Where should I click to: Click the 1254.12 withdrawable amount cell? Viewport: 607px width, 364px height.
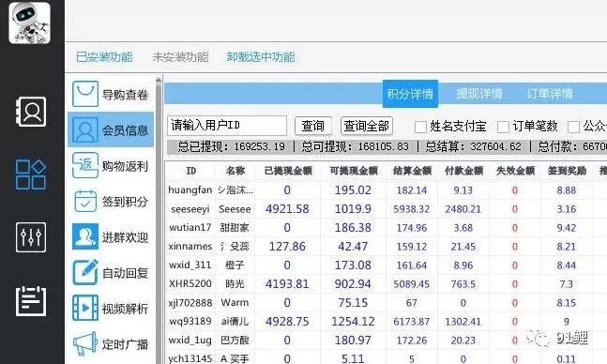353,322
